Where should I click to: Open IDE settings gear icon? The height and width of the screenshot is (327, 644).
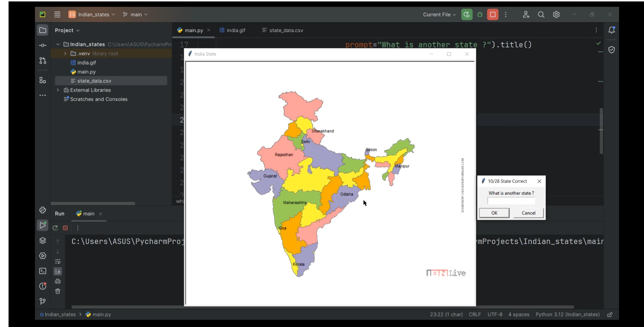[556, 15]
